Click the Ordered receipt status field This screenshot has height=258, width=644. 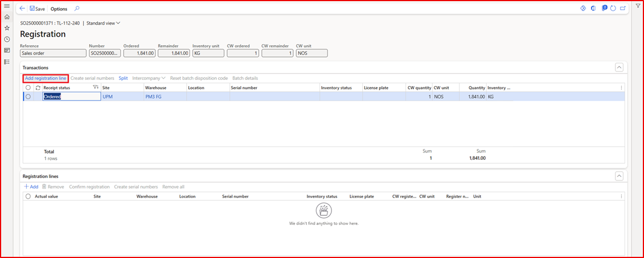tap(71, 97)
